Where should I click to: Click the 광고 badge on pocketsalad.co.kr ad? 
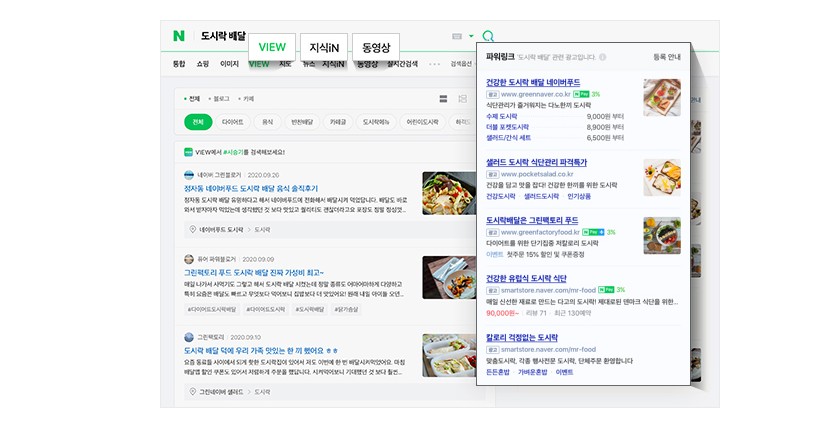point(492,174)
